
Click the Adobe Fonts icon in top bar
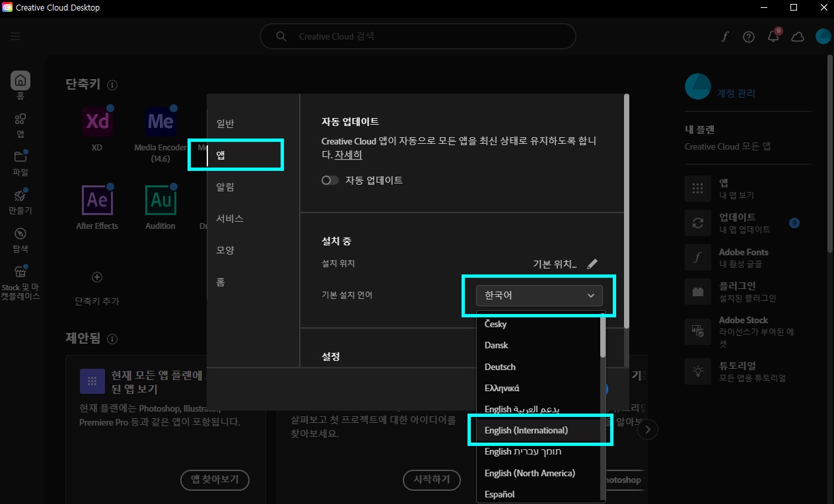tap(724, 37)
